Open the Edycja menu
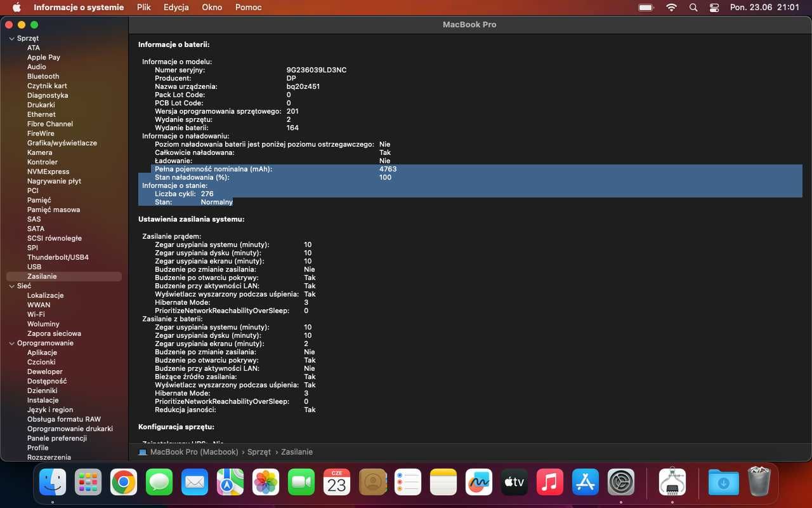Image resolution: width=812 pixels, height=508 pixels. tap(176, 8)
